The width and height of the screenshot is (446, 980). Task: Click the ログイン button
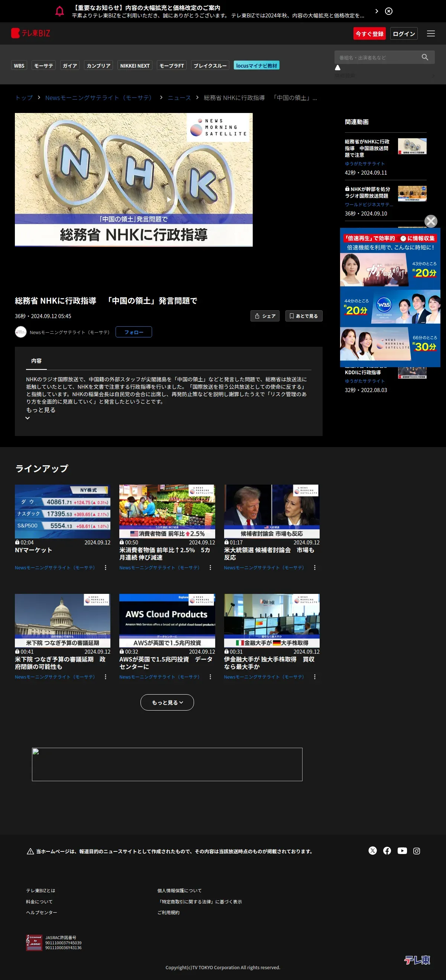tap(404, 33)
